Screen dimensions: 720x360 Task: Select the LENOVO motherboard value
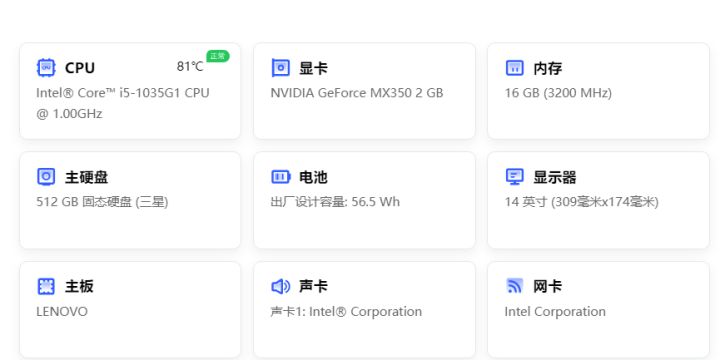coord(62,312)
